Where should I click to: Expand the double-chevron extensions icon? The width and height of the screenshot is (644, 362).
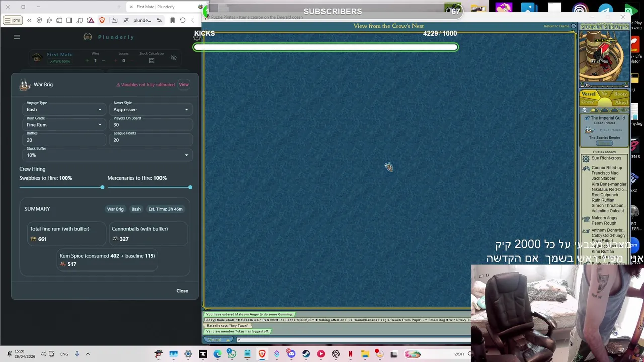pos(29,20)
